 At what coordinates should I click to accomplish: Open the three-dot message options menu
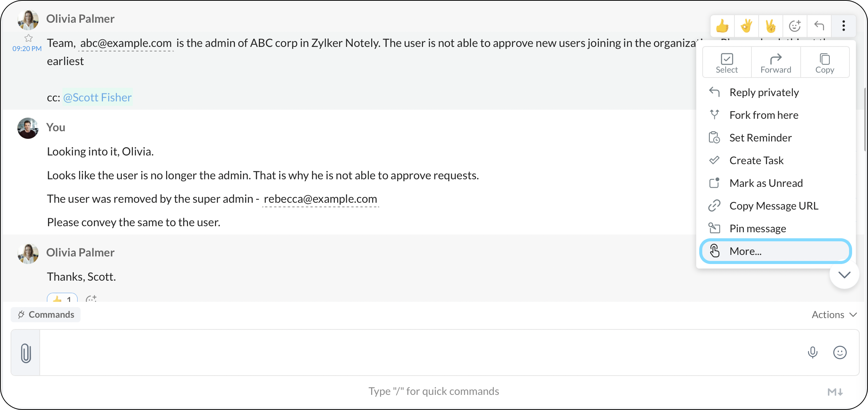843,26
